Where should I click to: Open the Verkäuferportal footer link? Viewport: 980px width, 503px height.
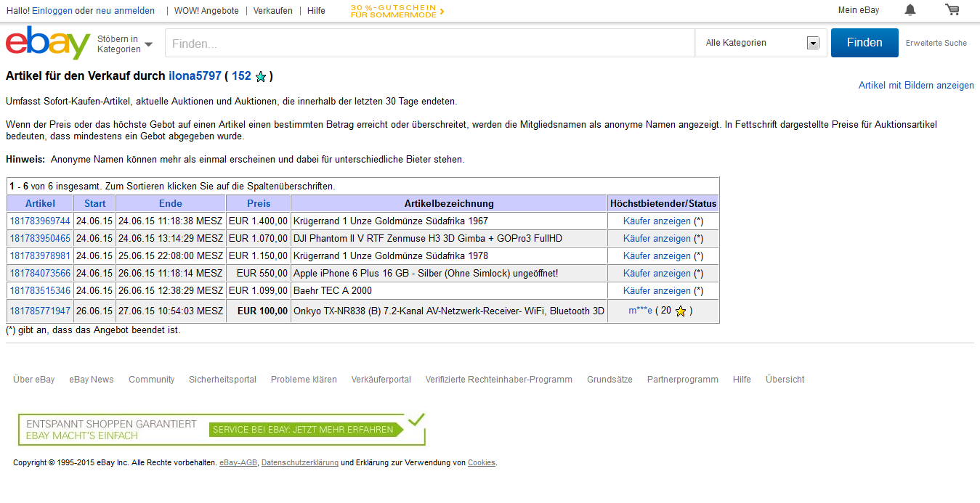[381, 380]
